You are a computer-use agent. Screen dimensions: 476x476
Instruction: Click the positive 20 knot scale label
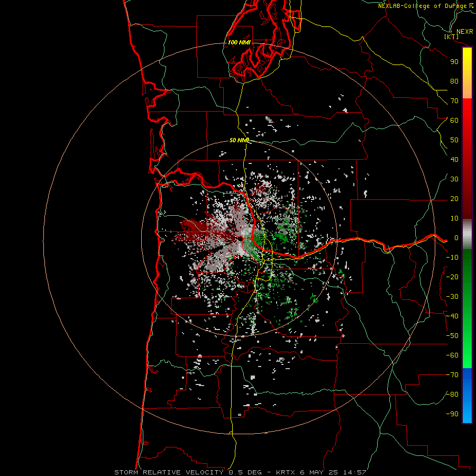(454, 199)
